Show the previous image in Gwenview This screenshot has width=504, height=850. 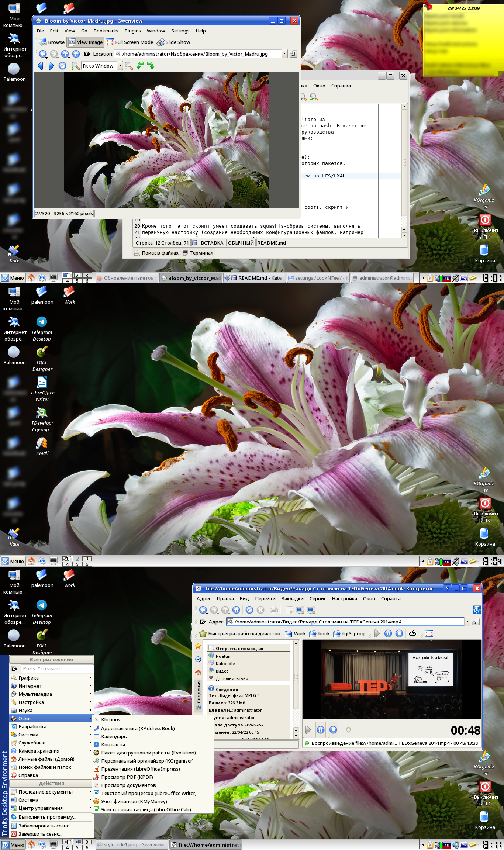pos(40,66)
